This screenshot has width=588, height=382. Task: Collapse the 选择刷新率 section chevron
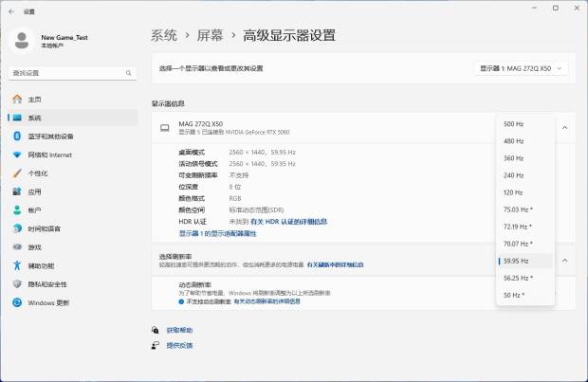click(x=564, y=261)
